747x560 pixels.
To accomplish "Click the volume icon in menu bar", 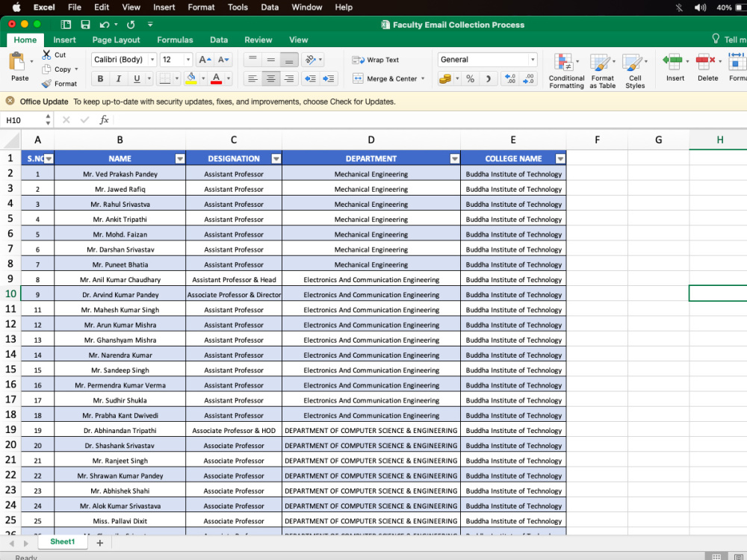I will click(x=700, y=7).
